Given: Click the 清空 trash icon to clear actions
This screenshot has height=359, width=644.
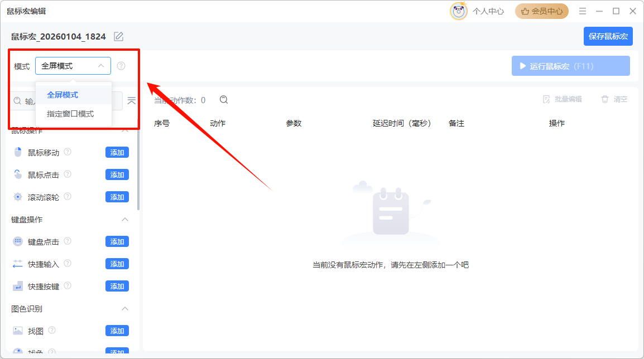Looking at the screenshot, I should [605, 99].
